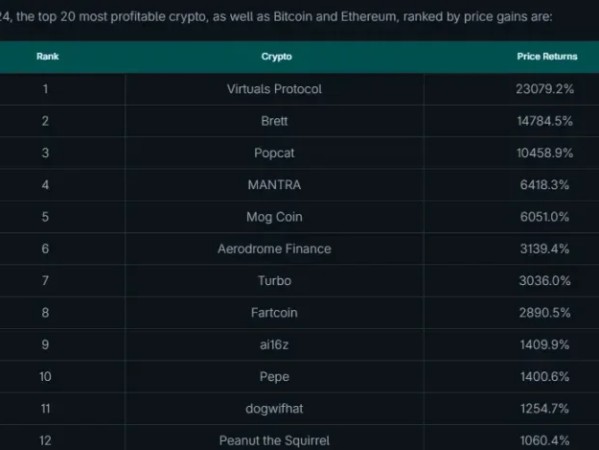The width and height of the screenshot is (599, 450).
Task: Click the Rank column header
Action: 47,57
